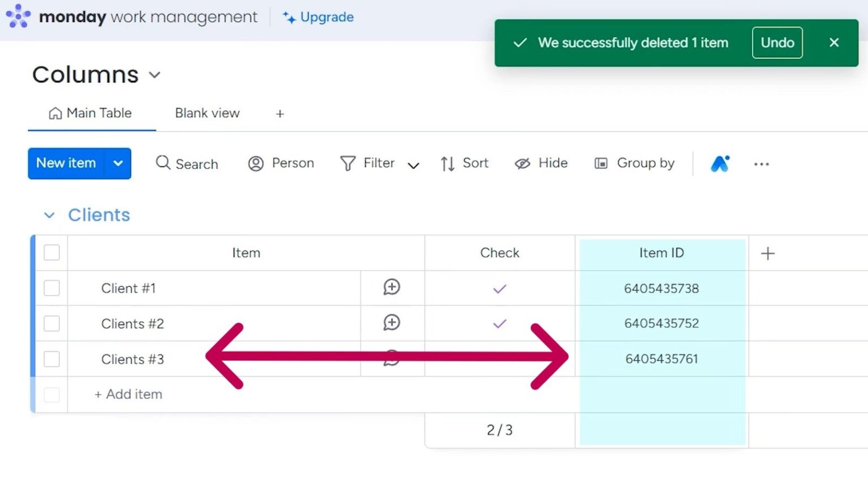Open the AI assistant icon
This screenshot has height=479, width=868.
coord(720,163)
